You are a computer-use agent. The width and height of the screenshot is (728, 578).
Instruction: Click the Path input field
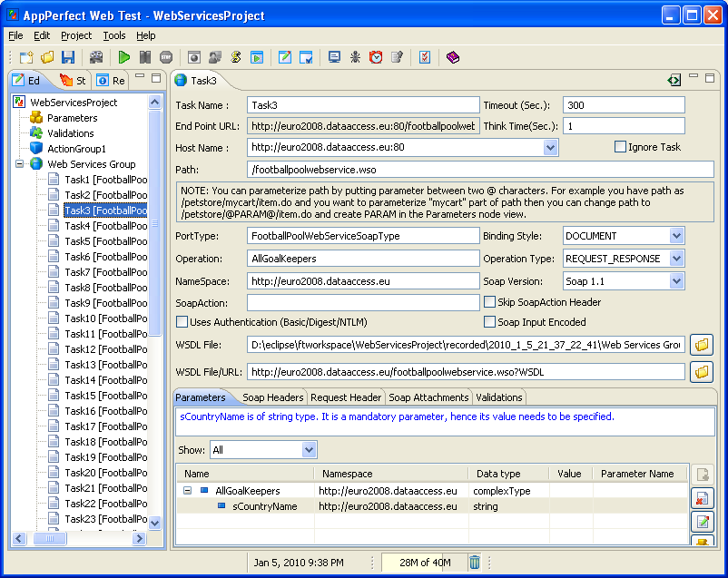tap(480, 170)
